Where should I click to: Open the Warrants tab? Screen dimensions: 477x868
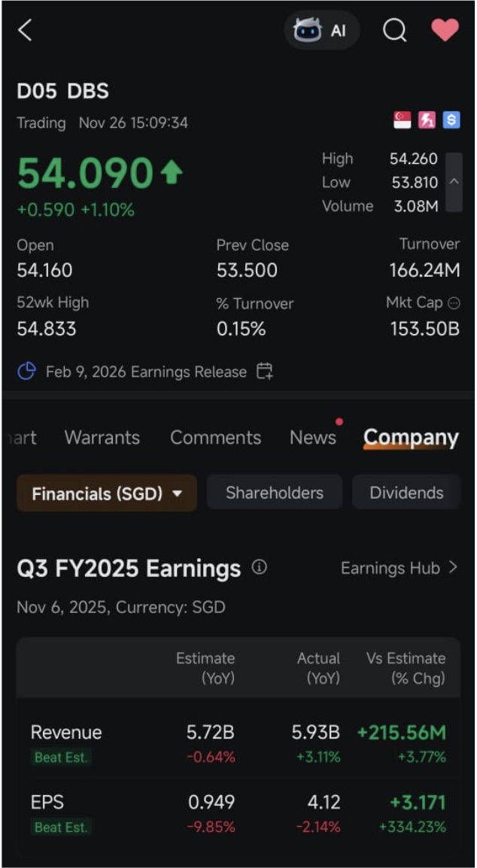tap(102, 437)
